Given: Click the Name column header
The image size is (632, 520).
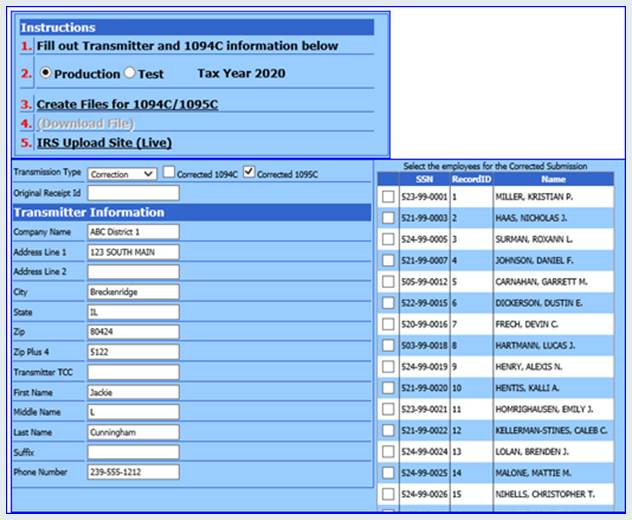Looking at the screenshot, I should click(553, 179).
